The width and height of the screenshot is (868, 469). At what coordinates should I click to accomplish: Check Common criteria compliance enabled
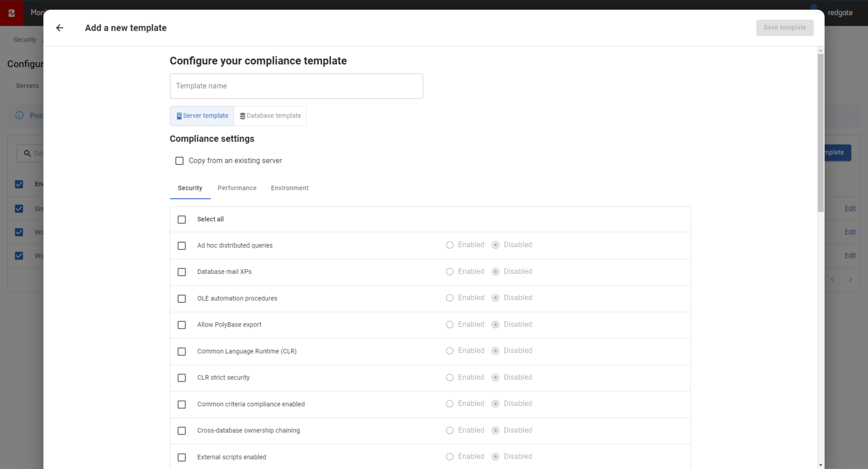coord(182,404)
